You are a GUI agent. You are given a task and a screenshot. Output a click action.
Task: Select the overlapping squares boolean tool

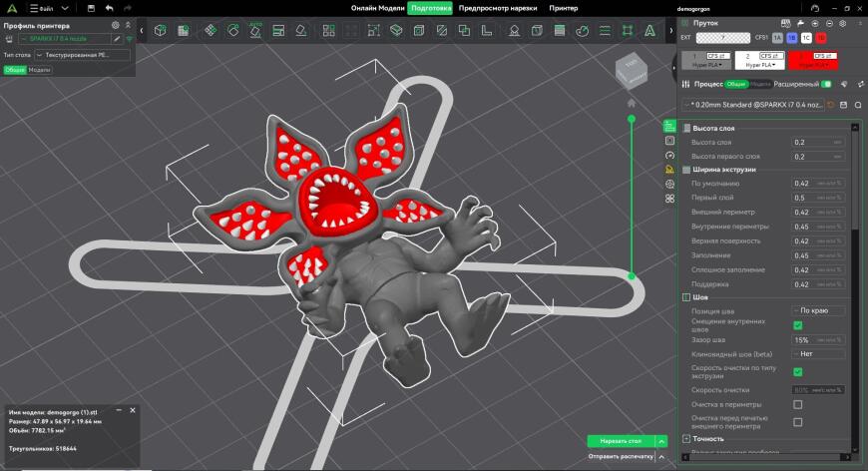(x=464, y=31)
